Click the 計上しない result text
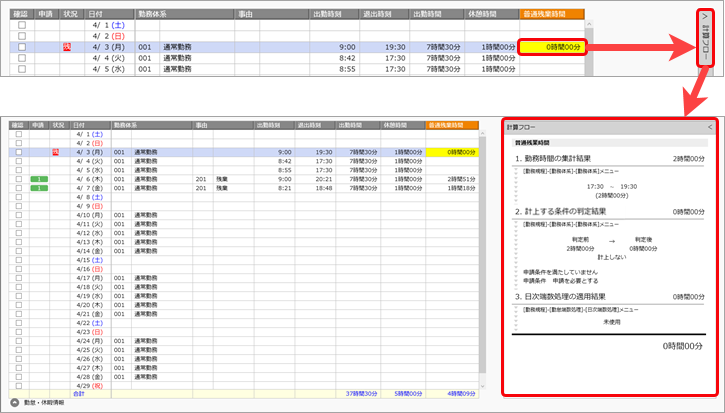 click(612, 257)
